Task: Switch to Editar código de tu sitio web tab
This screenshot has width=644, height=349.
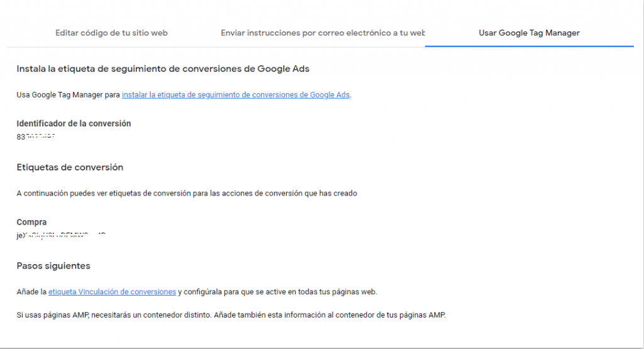Action: click(x=111, y=33)
